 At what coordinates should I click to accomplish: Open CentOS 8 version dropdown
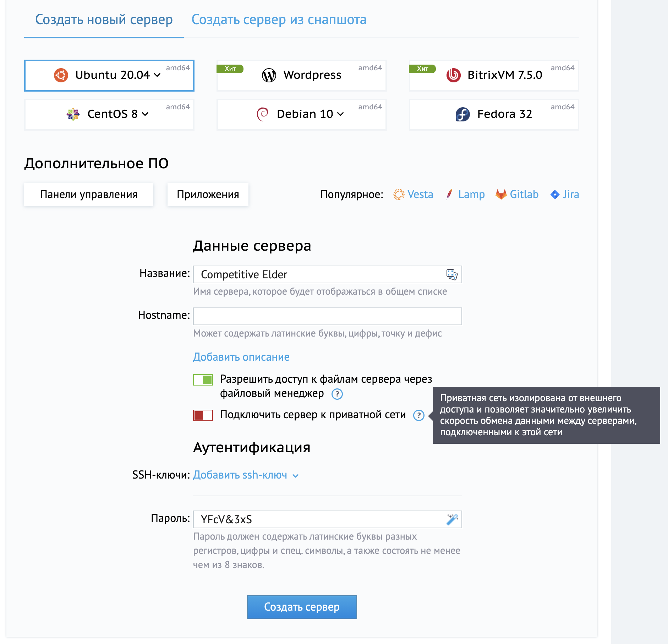pyautogui.click(x=145, y=114)
